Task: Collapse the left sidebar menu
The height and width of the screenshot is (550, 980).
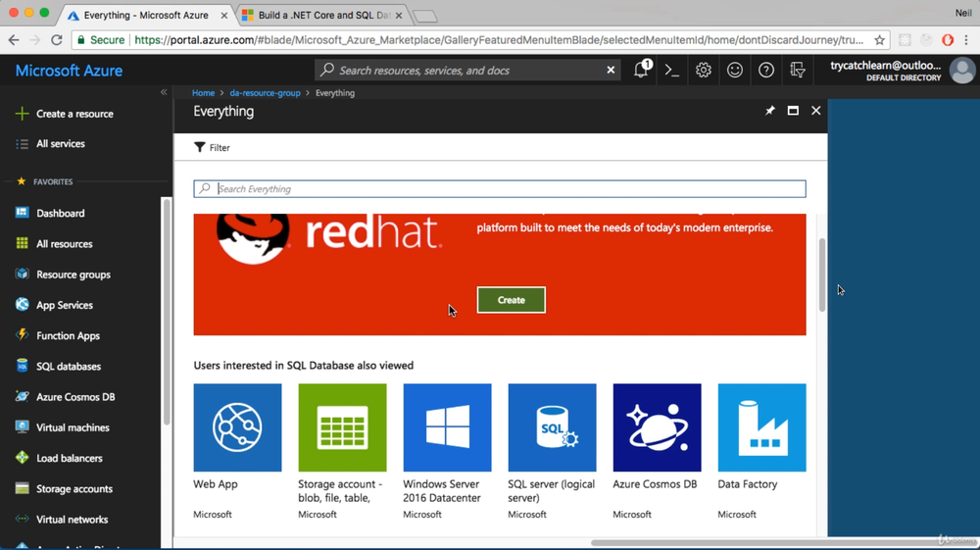Action: [x=163, y=92]
